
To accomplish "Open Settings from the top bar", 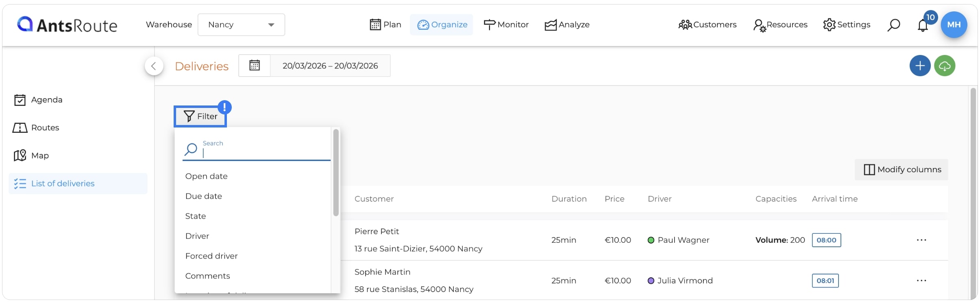I will point(847,25).
